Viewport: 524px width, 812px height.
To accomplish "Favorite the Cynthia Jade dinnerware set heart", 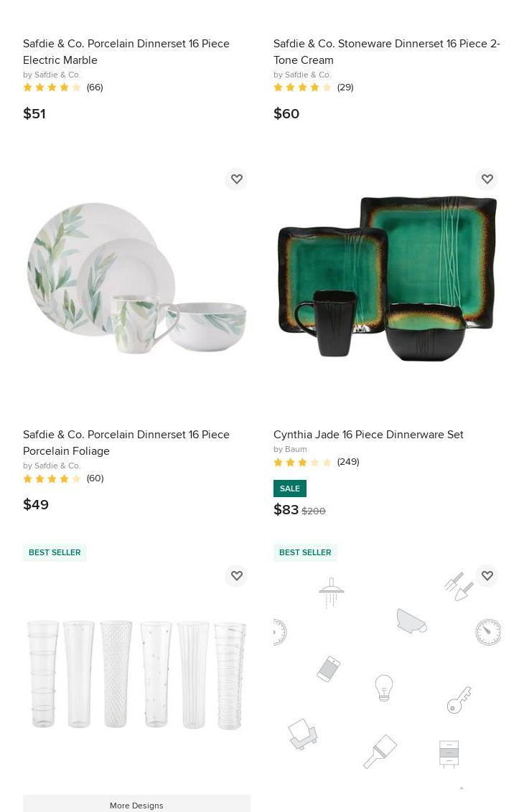I will [x=487, y=179].
